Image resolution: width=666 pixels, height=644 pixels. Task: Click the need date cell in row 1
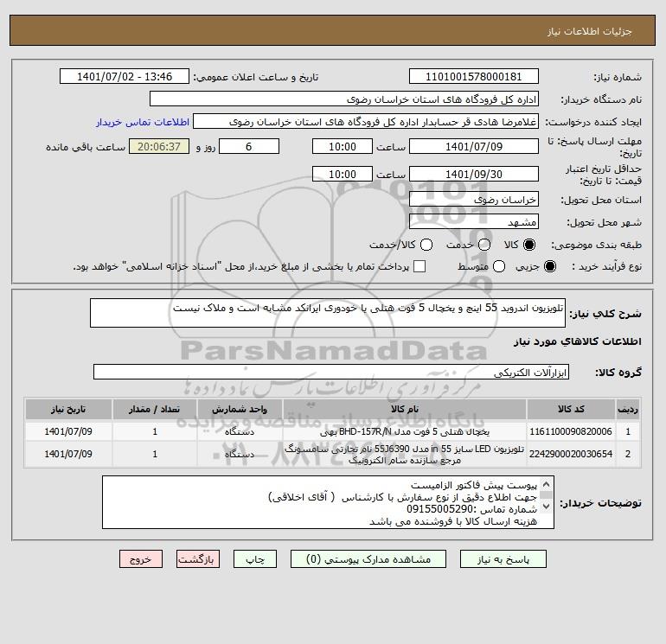(68, 431)
